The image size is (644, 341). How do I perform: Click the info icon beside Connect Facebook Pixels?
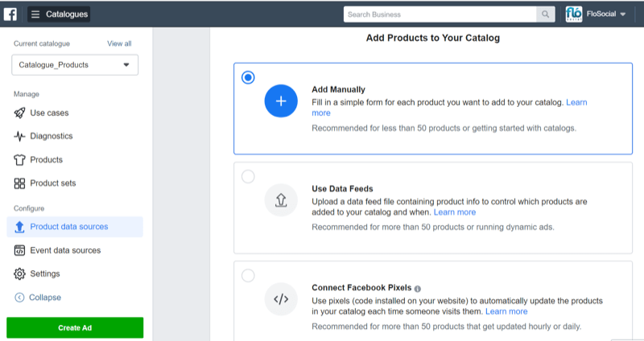tap(418, 288)
